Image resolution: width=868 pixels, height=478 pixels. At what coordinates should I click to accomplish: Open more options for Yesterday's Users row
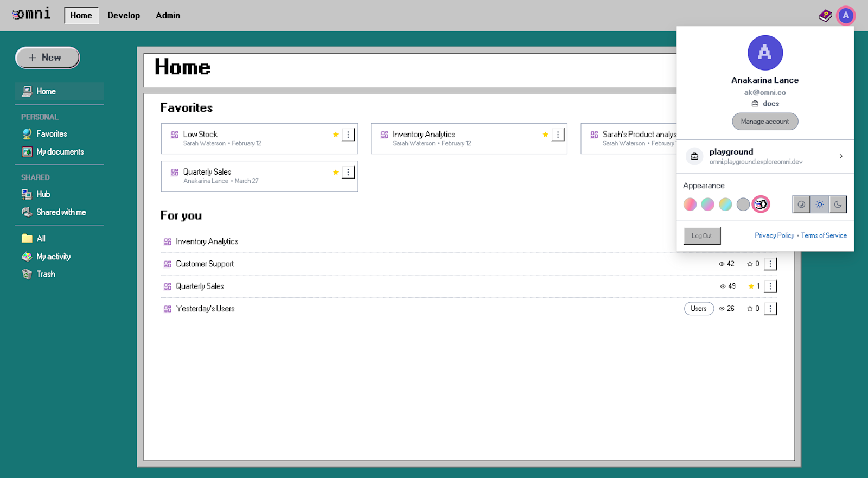[x=770, y=309]
